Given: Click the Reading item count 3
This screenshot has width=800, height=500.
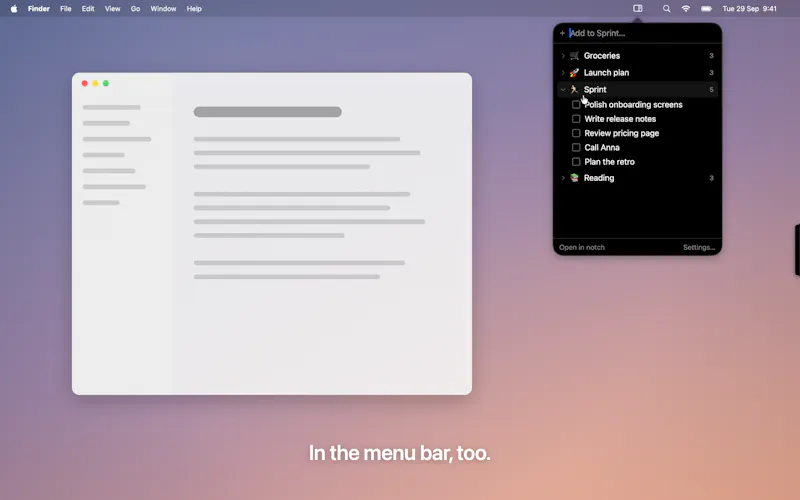Looking at the screenshot, I should coord(711,178).
